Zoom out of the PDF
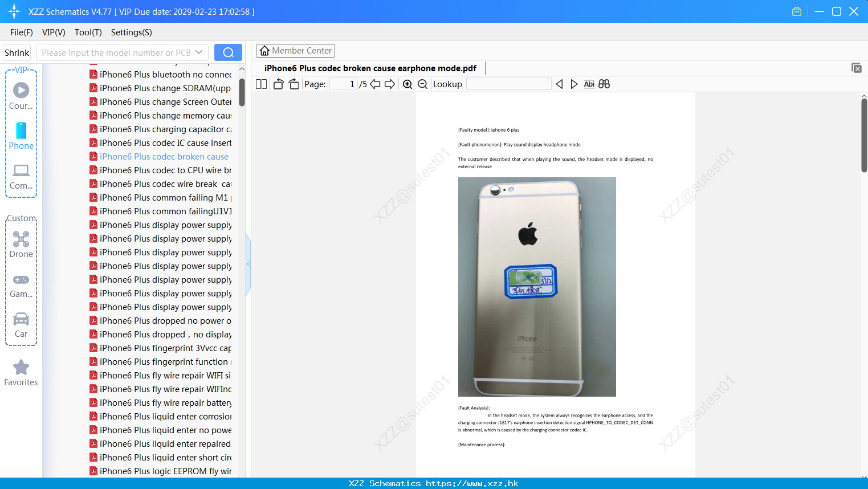The height and width of the screenshot is (489, 868). (x=422, y=84)
